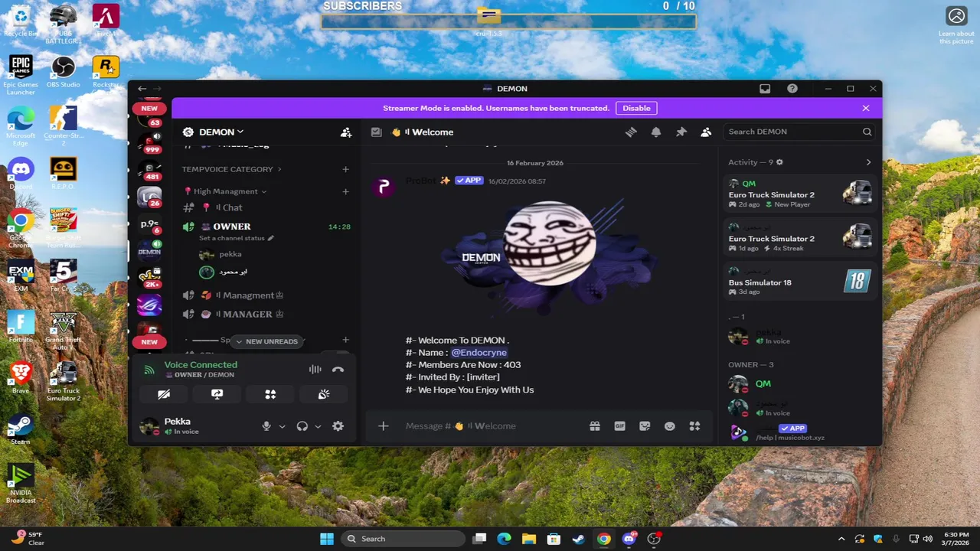Click the Pekka user panel avatar
Image resolution: width=980 pixels, height=551 pixels.
pos(149,426)
